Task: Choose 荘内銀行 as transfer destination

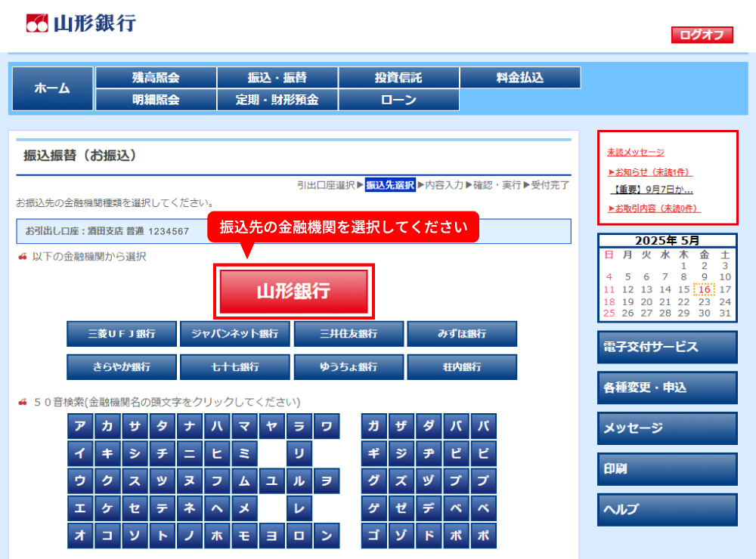Action: (462, 367)
